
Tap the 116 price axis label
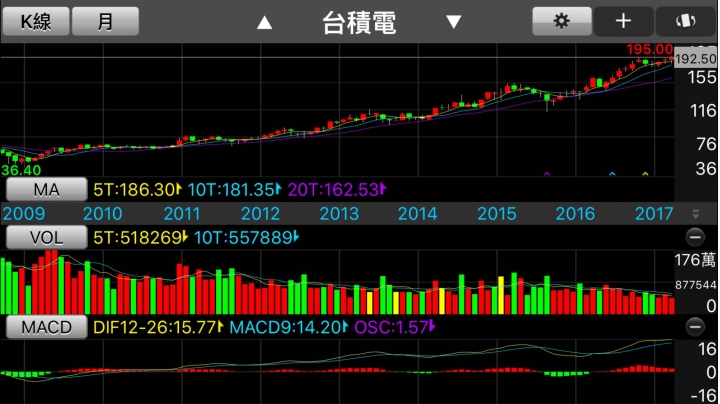point(703,111)
